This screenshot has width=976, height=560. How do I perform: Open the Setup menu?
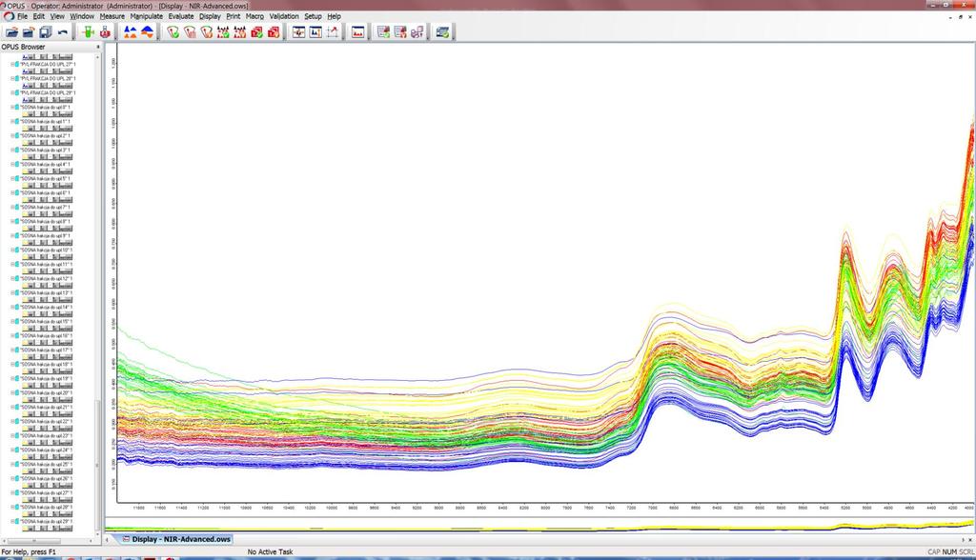313,16
